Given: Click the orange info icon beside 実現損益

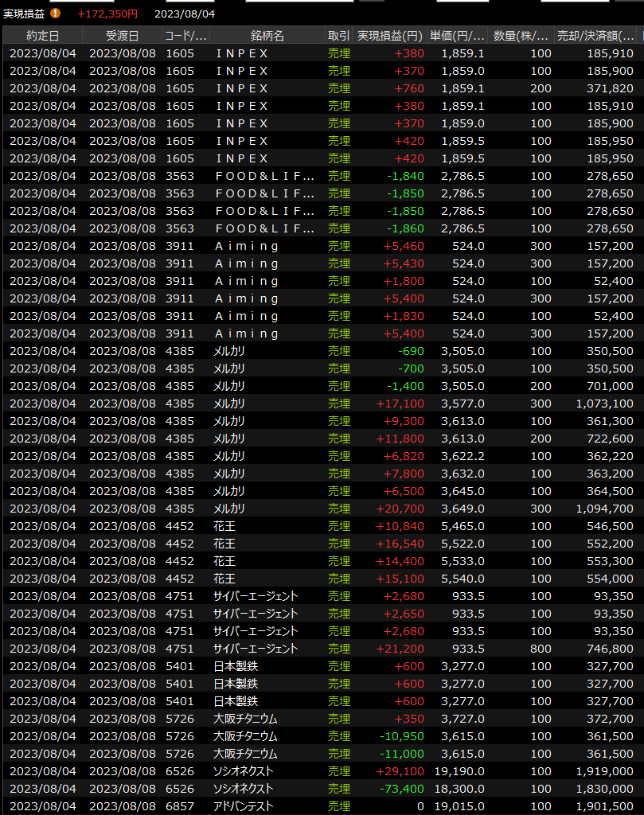Looking at the screenshot, I should pyautogui.click(x=55, y=14).
